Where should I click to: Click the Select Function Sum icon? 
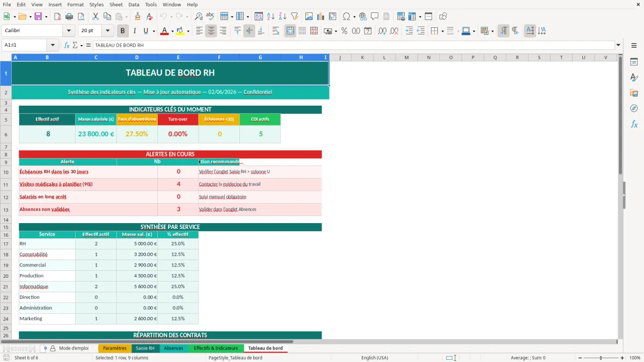[x=75, y=45]
